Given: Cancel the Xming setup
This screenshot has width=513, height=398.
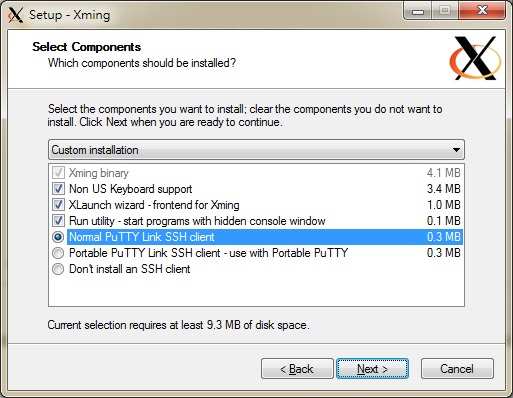Looking at the screenshot, I should pos(457,369).
